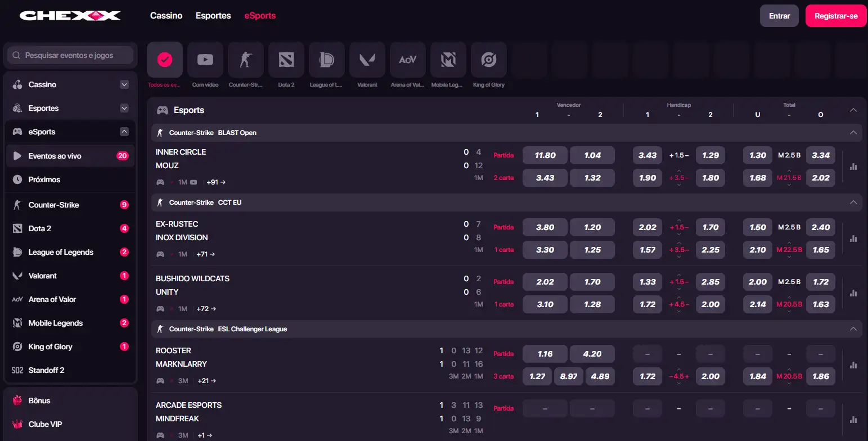868x441 pixels.
Task: Collapse the eSports sidebar section
Action: 124,132
